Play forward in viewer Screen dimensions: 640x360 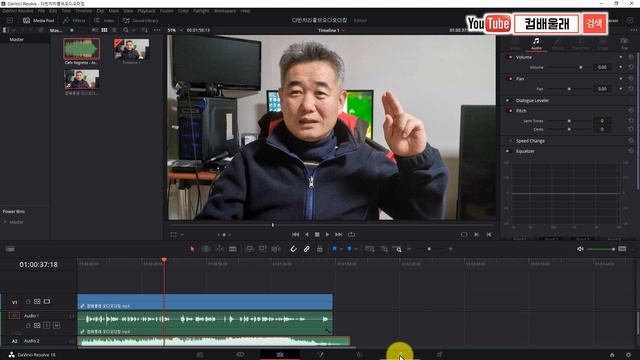(x=327, y=235)
